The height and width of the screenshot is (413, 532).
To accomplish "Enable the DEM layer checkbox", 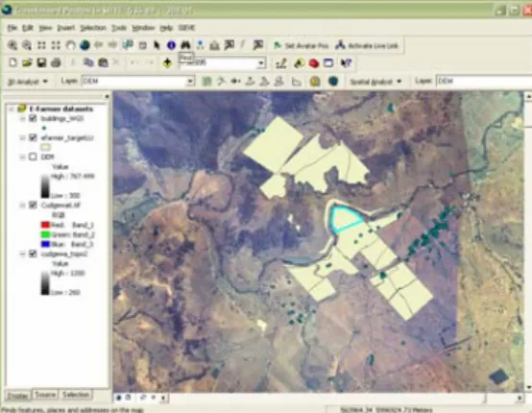I will [33, 157].
